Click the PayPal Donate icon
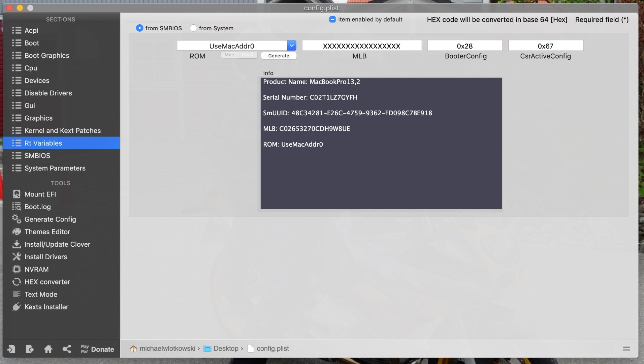This screenshot has height=364, width=644. pyautogui.click(x=85, y=349)
